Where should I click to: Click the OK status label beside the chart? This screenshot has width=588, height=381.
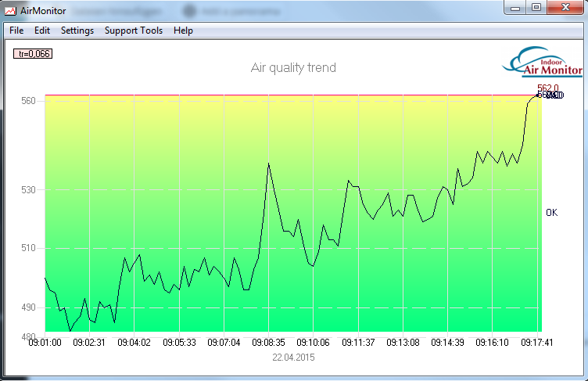552,212
